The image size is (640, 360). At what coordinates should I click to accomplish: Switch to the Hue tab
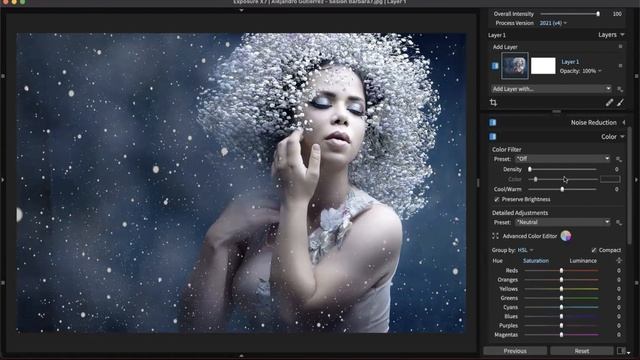coord(498,261)
